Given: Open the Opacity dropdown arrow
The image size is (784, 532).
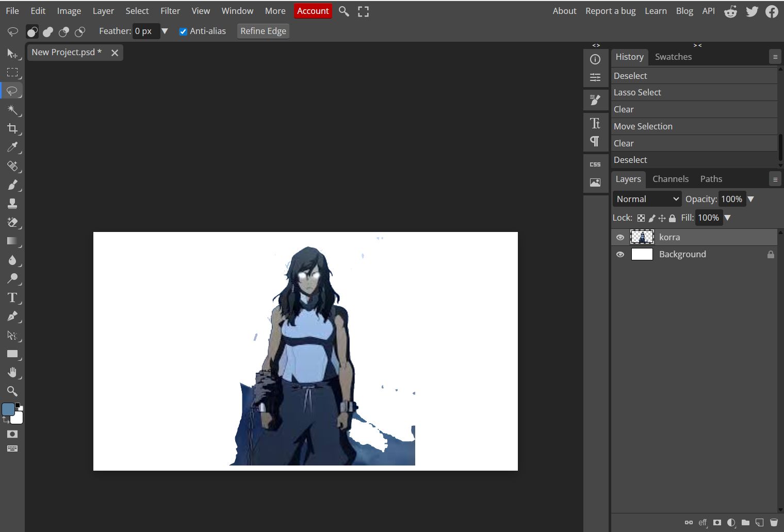Looking at the screenshot, I should point(751,198).
